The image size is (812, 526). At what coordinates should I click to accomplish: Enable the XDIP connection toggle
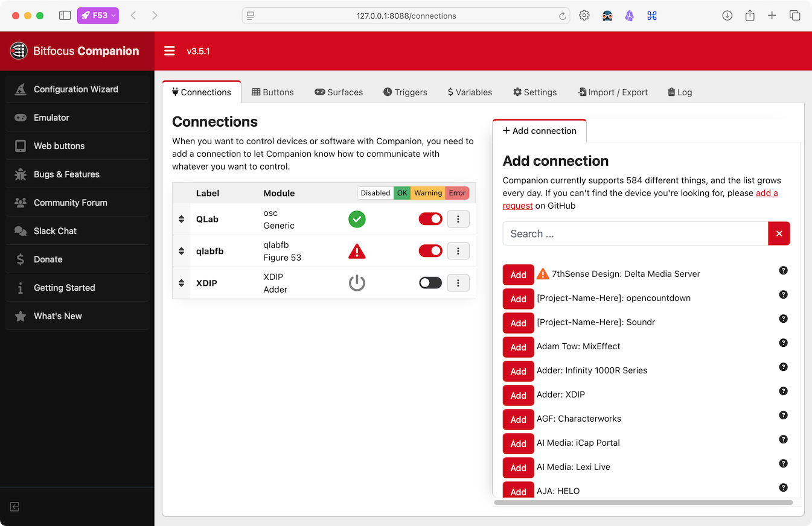point(430,283)
